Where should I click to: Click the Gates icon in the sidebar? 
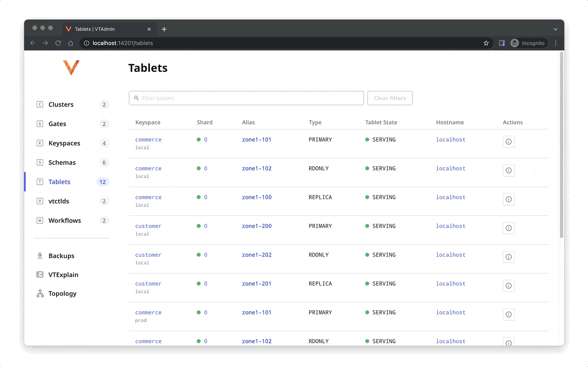click(40, 124)
